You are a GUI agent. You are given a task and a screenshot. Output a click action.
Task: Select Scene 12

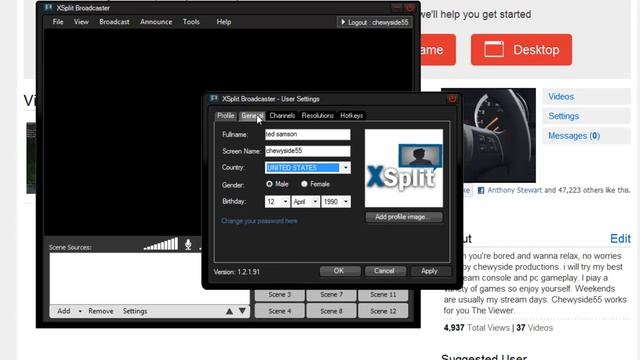coord(383,311)
